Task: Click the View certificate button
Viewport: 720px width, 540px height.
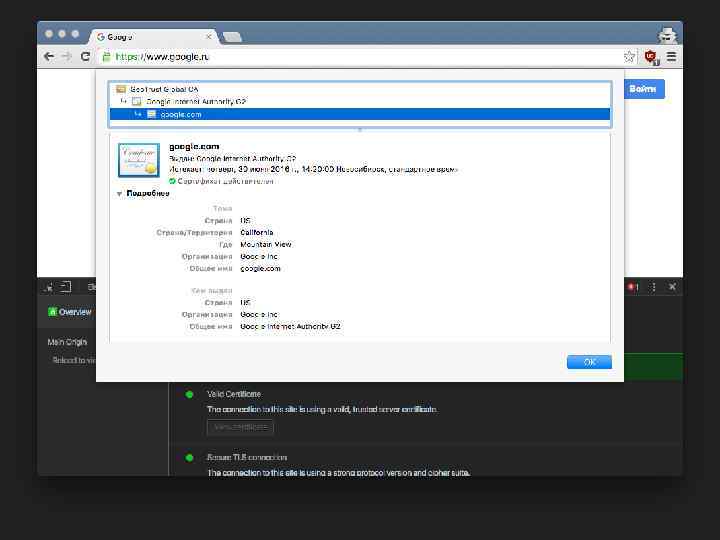Action: pyautogui.click(x=241, y=427)
